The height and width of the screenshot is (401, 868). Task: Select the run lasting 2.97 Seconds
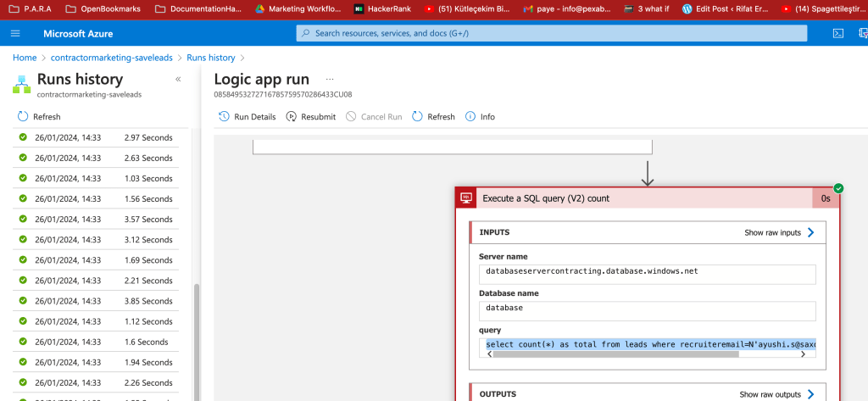(x=96, y=137)
